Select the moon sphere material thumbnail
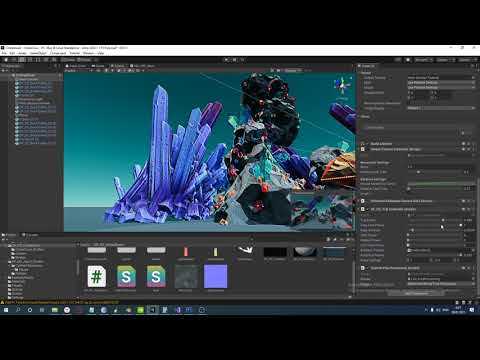 pos(305,252)
